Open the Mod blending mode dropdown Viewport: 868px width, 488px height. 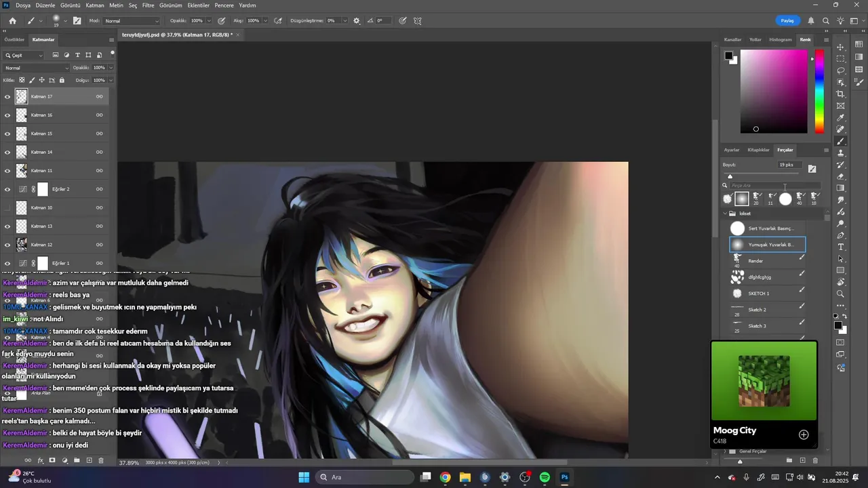pos(132,21)
